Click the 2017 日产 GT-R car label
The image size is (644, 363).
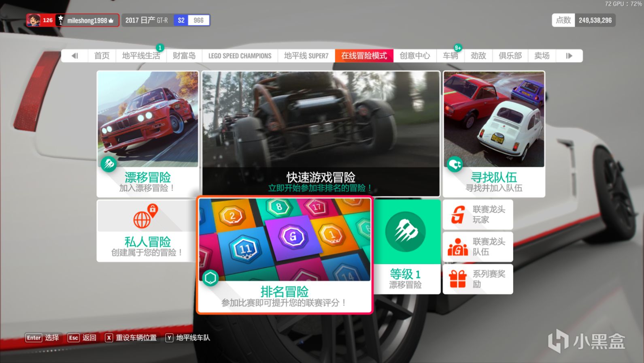click(147, 20)
